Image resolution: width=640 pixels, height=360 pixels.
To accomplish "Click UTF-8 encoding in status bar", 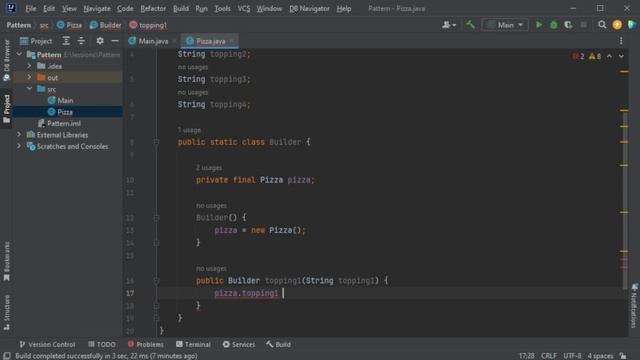I will [572, 356].
